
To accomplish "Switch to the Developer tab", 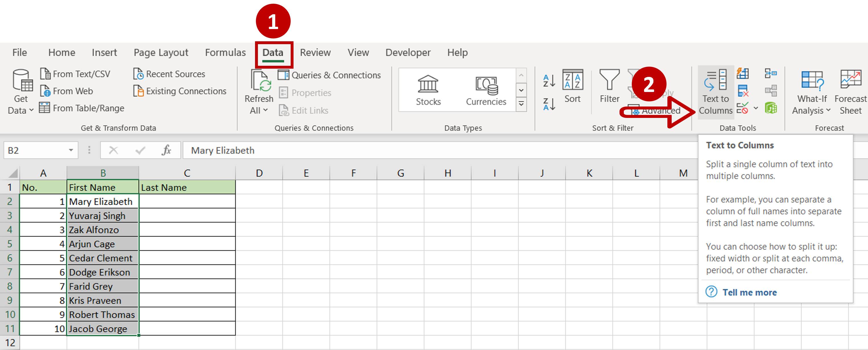I will point(408,53).
